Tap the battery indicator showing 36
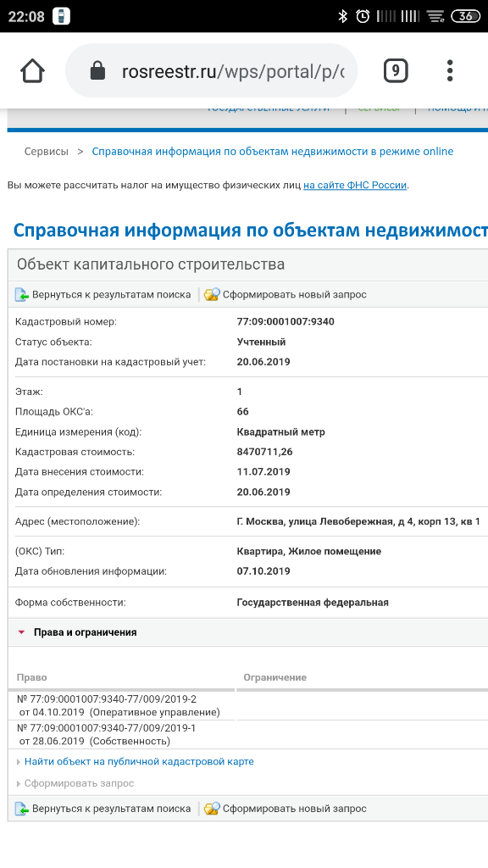 (x=465, y=16)
